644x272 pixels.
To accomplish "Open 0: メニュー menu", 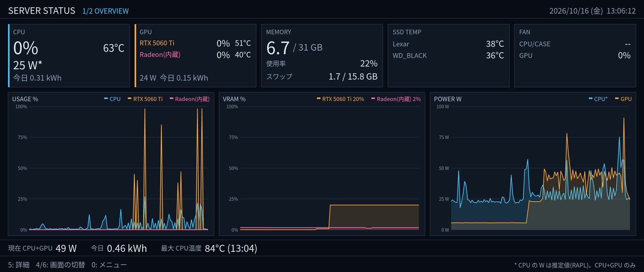I will pyautogui.click(x=109, y=265).
